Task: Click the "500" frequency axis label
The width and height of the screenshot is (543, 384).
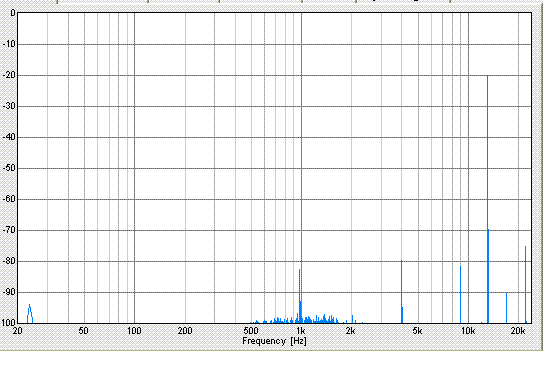Action: coord(251,331)
